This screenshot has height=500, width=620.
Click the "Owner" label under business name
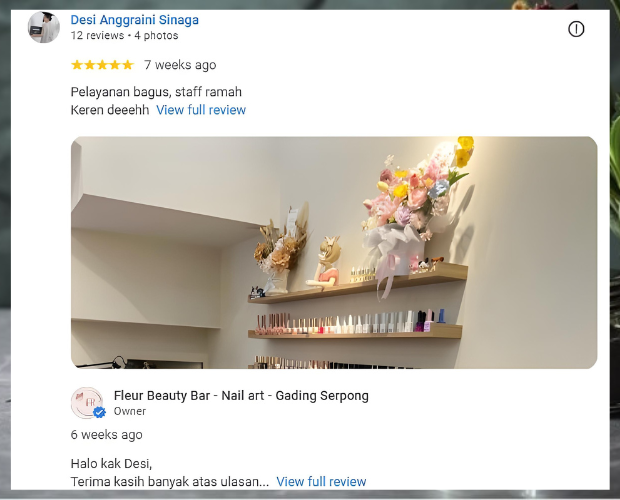tap(130, 411)
